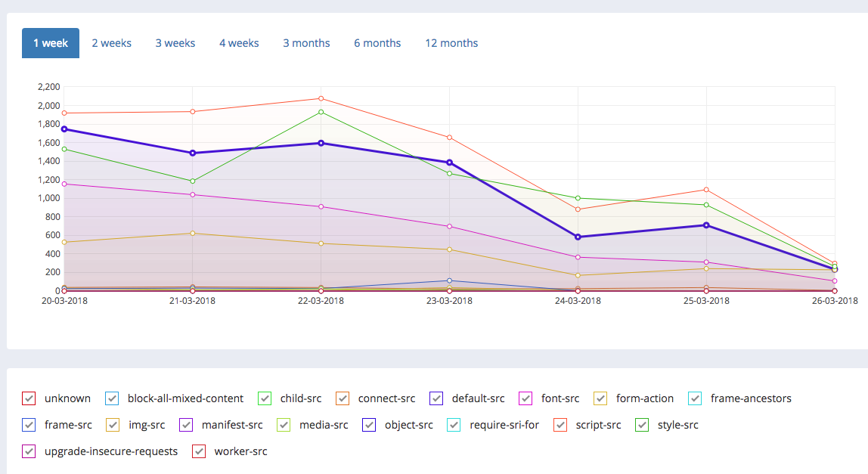Show the 3 months view
The image size is (868, 474).
pos(306,43)
